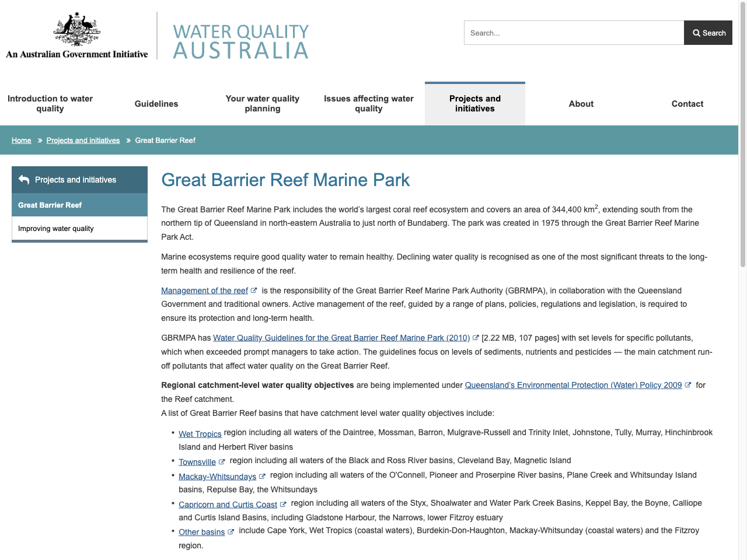Go to the About page
The height and width of the screenshot is (560, 747).
(581, 104)
